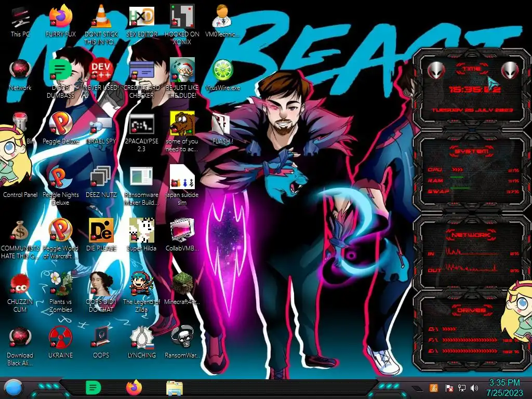Select the green chat DIFOR DUMBASS icon
The image size is (532, 399).
point(61,79)
